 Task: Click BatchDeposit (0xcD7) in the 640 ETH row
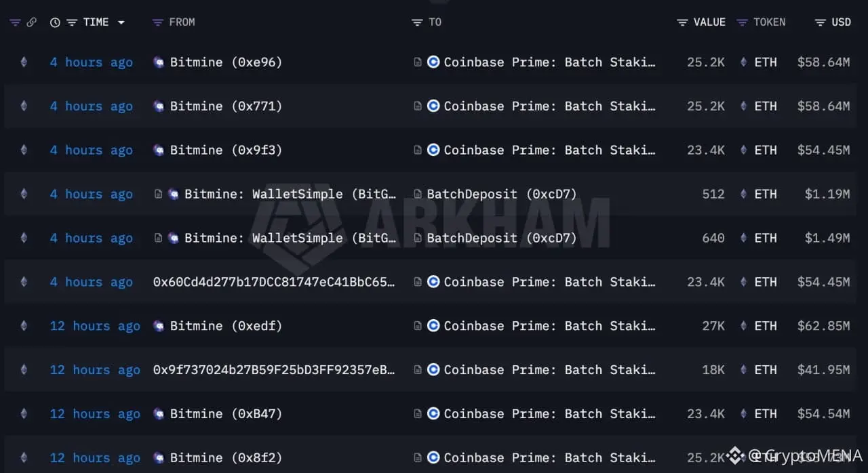(x=502, y=238)
